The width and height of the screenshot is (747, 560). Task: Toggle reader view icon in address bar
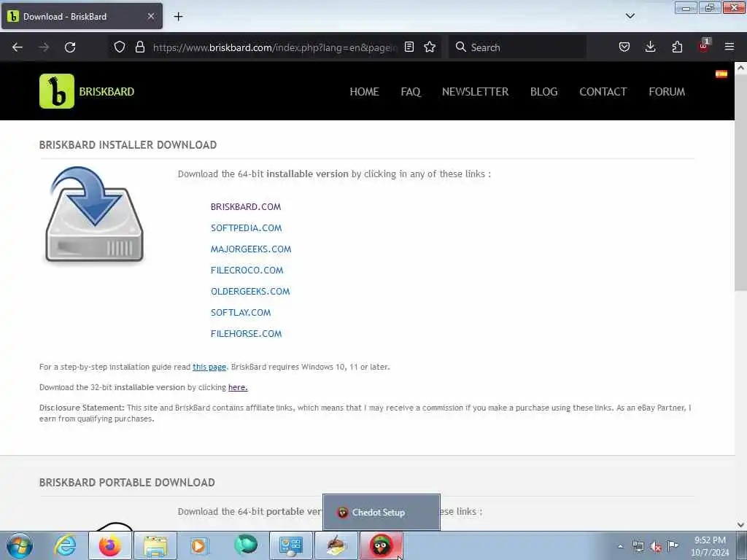[409, 47]
